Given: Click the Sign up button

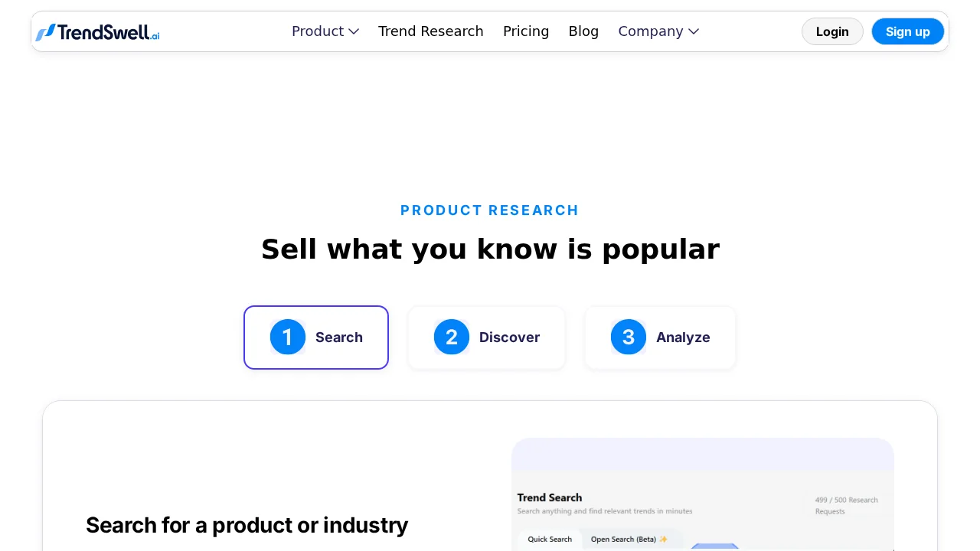Looking at the screenshot, I should click(x=908, y=31).
